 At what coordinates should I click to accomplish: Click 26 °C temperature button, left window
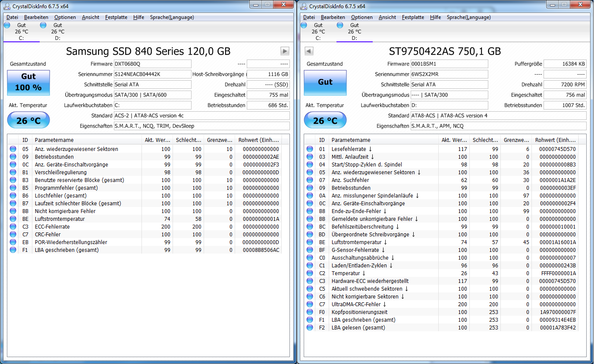point(28,120)
